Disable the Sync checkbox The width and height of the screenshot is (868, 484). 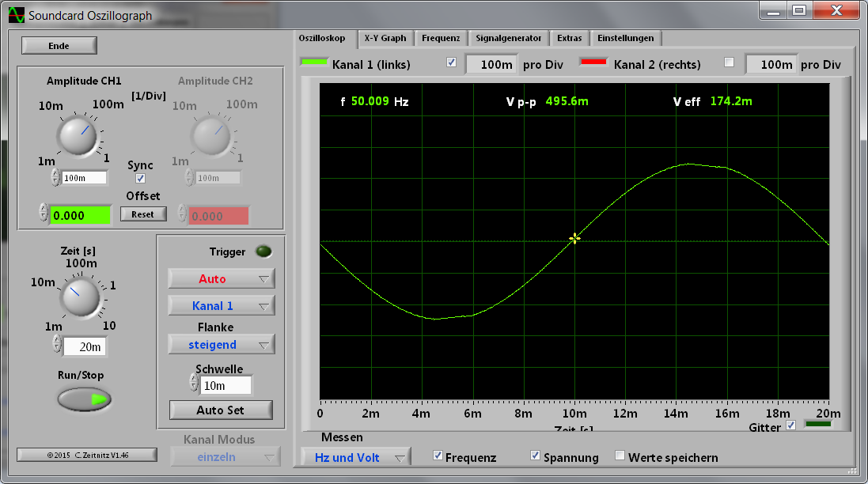click(x=141, y=179)
